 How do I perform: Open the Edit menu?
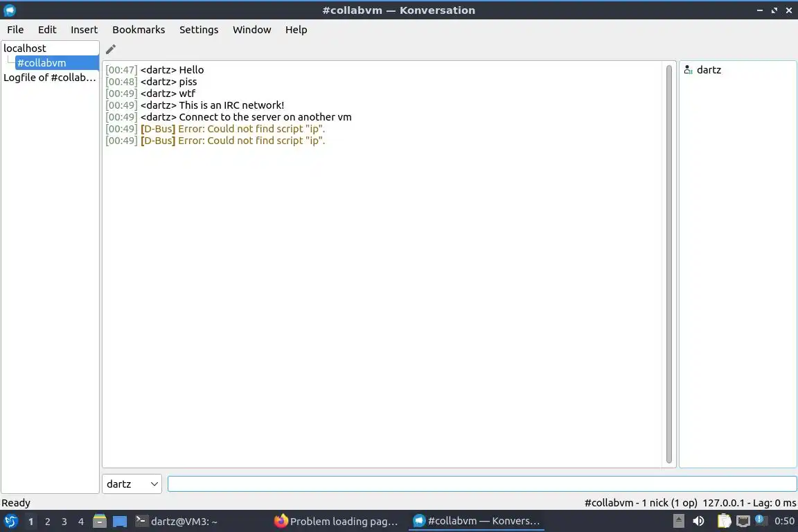tap(47, 30)
